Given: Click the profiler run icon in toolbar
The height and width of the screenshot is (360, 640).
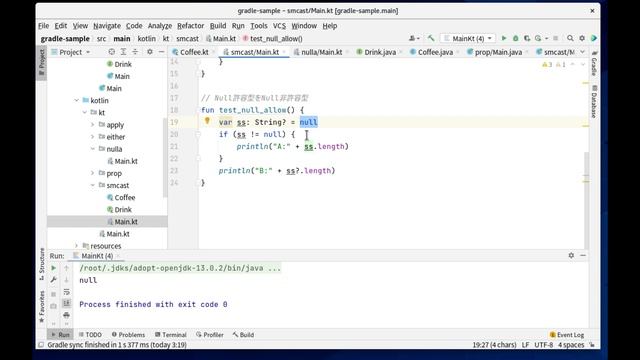Looking at the screenshot, I should coord(538,38).
